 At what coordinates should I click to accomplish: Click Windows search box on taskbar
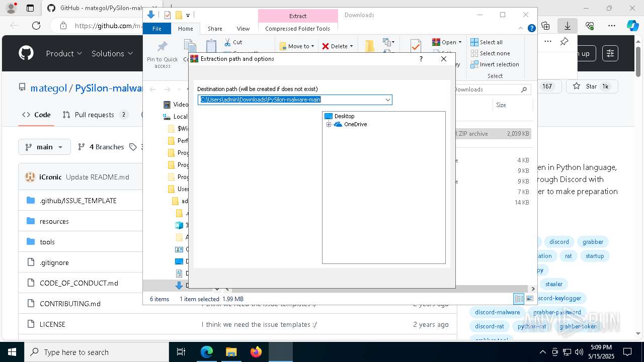(97, 352)
